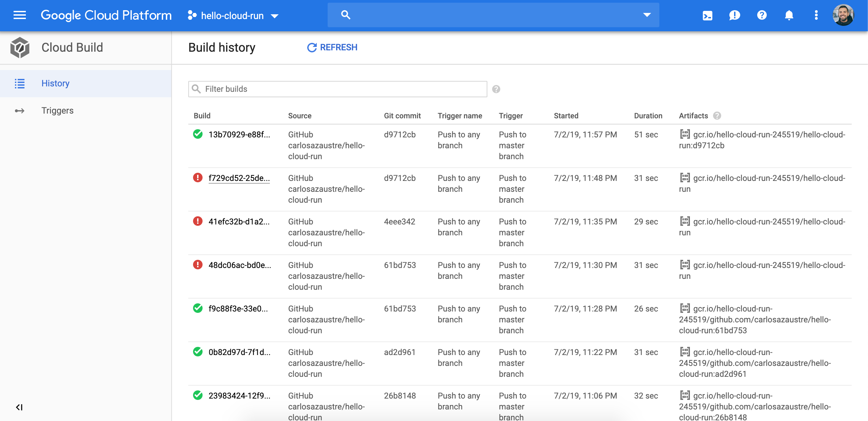Viewport: 868px width, 421px height.
Task: Click the Git commit column header
Action: click(x=402, y=116)
